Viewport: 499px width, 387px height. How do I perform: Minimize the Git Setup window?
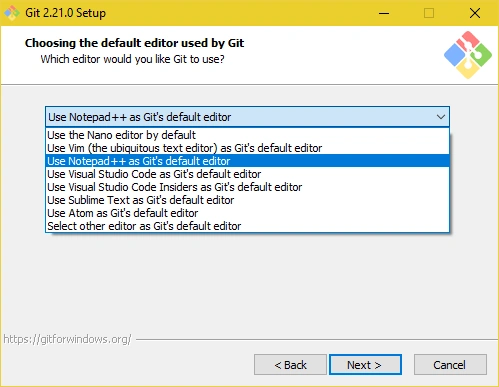384,13
